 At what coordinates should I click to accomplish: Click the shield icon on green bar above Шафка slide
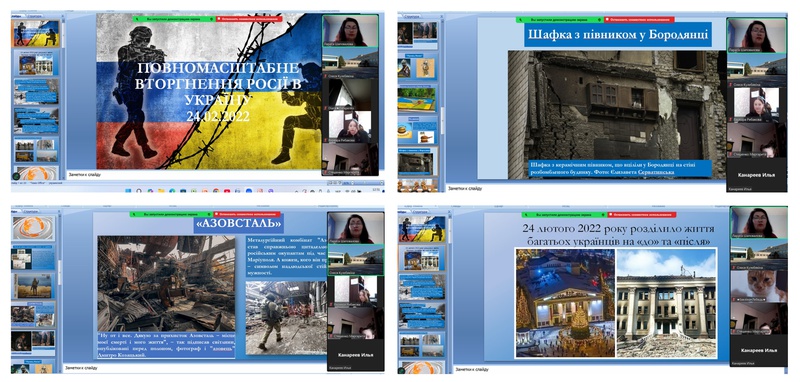click(599, 19)
